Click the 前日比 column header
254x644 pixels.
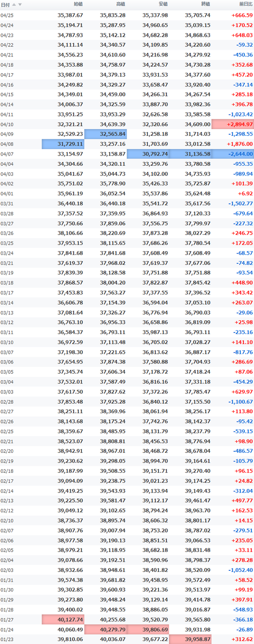(245, 4)
